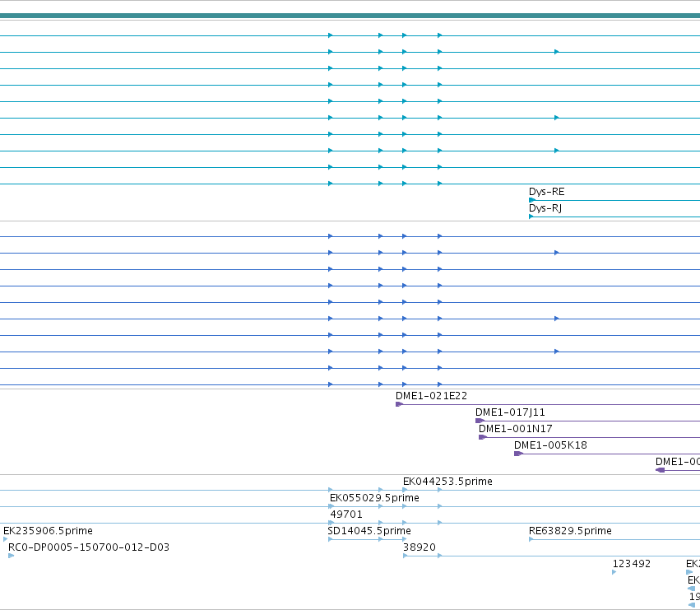Click the 38920 feature label
700x610 pixels.
pos(420,547)
